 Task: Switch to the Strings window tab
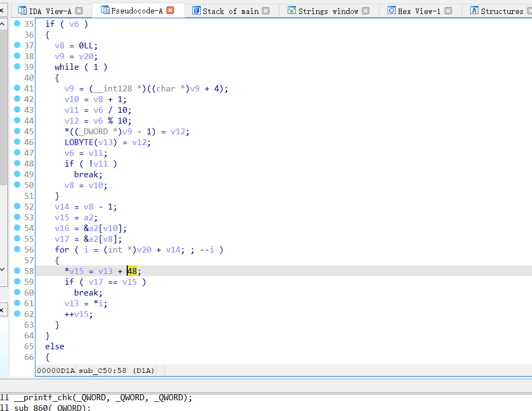pyautogui.click(x=327, y=11)
